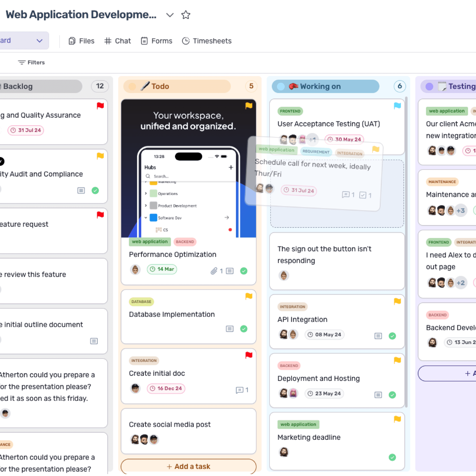Toggle completion on Deployment and Hosting card
Viewport: 476px width, 476px height.
pos(393,395)
